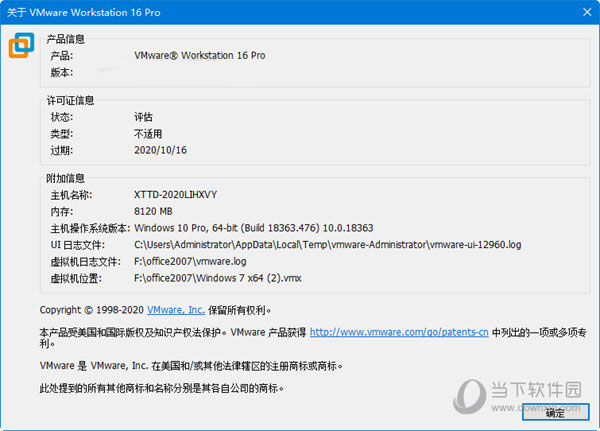Click the UI 日志文件: label
Screen dimensions: 600x431
point(78,245)
